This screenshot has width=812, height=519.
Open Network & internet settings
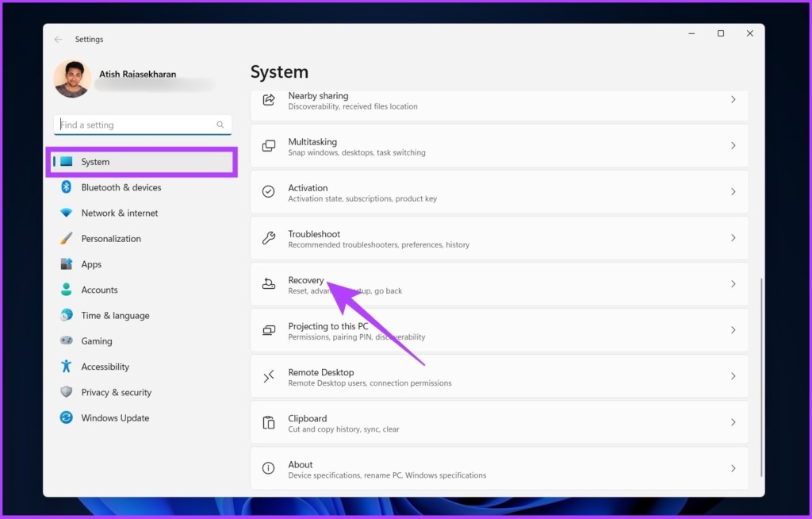[142, 213]
